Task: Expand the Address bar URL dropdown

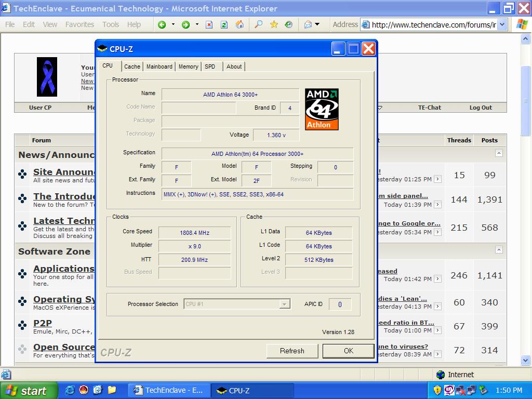Action: pyautogui.click(x=502, y=24)
